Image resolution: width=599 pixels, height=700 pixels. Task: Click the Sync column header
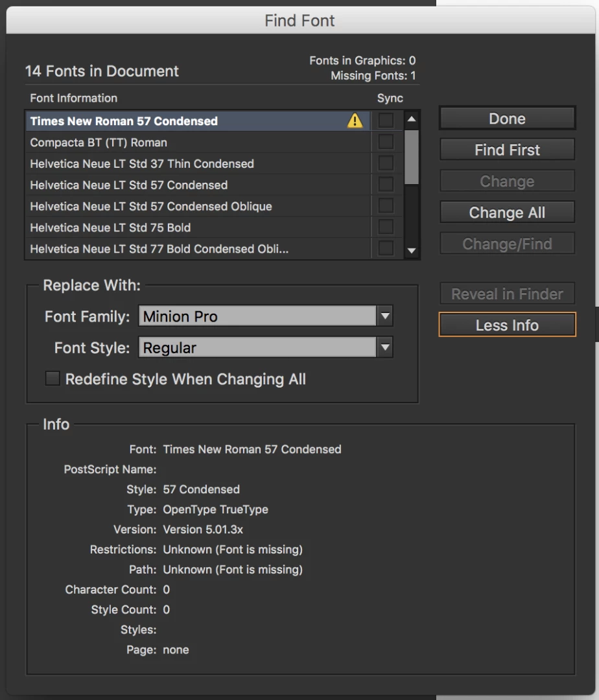pos(390,99)
